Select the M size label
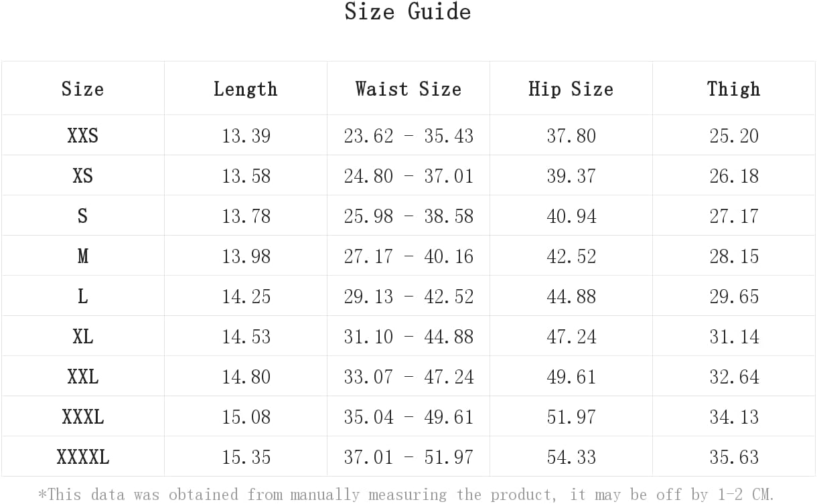The width and height of the screenshot is (817, 504). point(82,256)
